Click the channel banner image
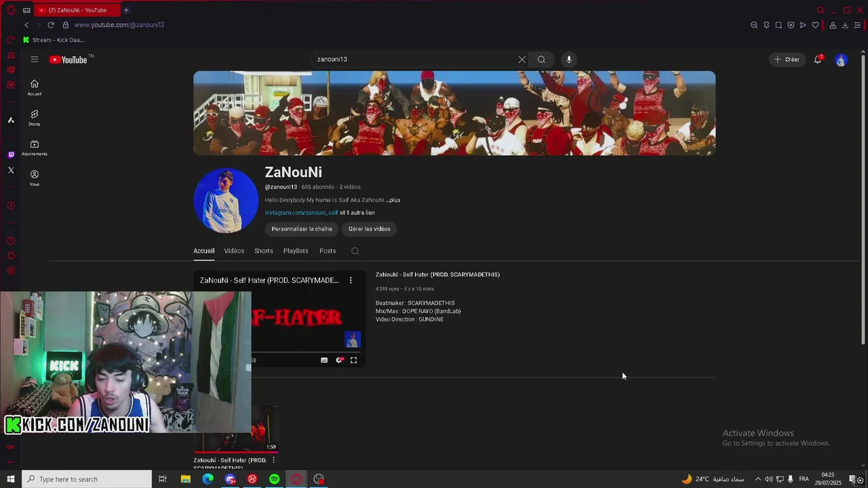 coord(454,113)
